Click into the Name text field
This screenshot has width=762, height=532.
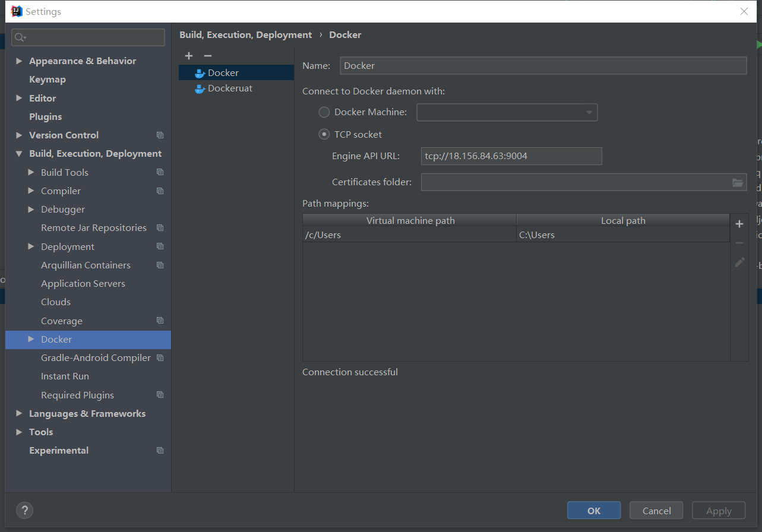pyautogui.click(x=543, y=66)
